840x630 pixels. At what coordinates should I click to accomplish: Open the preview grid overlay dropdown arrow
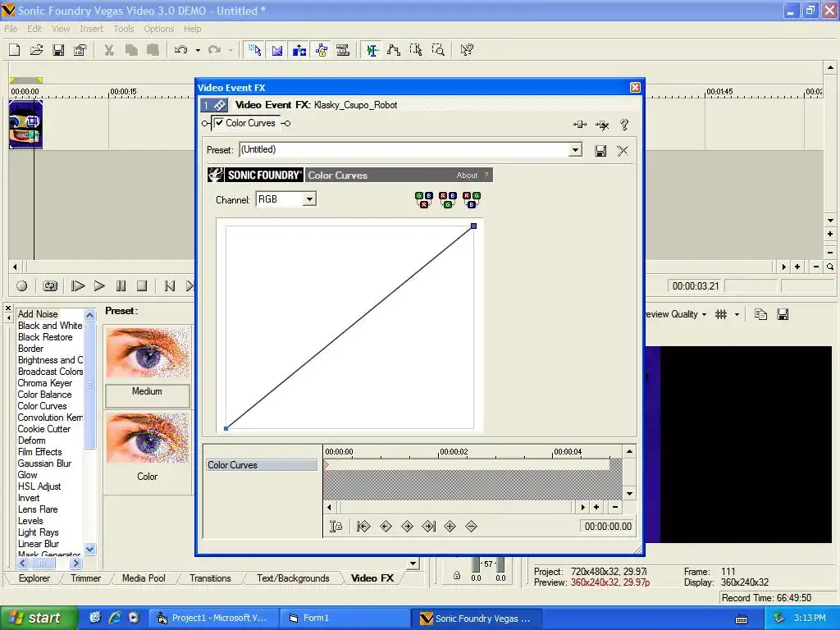click(737, 315)
